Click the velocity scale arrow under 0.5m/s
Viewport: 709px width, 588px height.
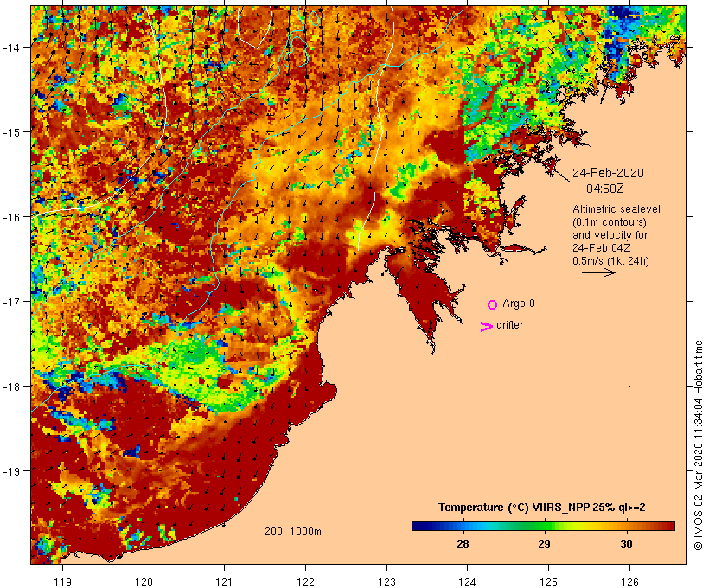point(598,272)
